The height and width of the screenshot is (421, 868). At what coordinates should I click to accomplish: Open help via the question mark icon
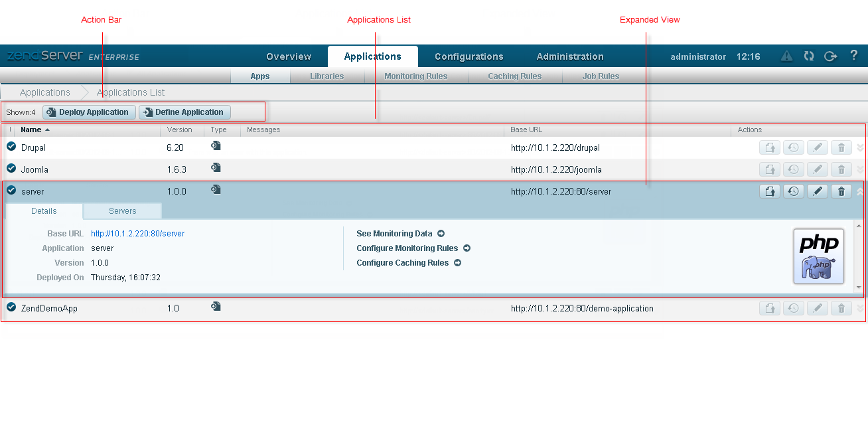(854, 56)
